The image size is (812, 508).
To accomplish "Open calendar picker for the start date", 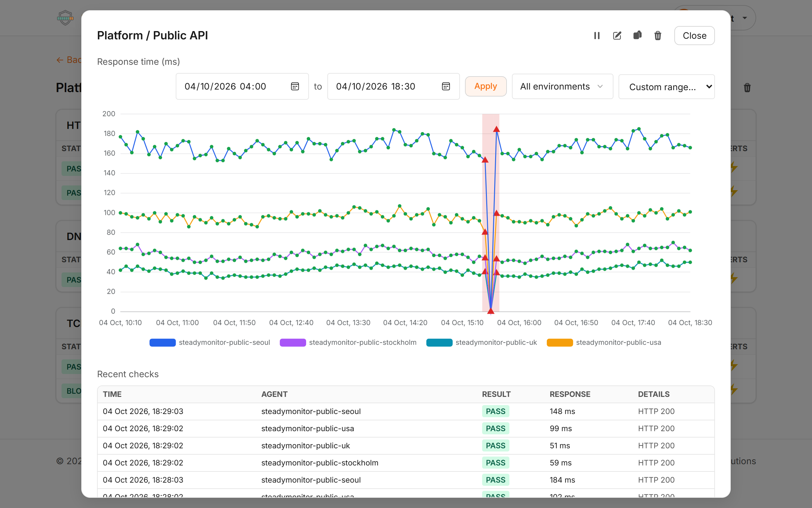I will [x=295, y=86].
